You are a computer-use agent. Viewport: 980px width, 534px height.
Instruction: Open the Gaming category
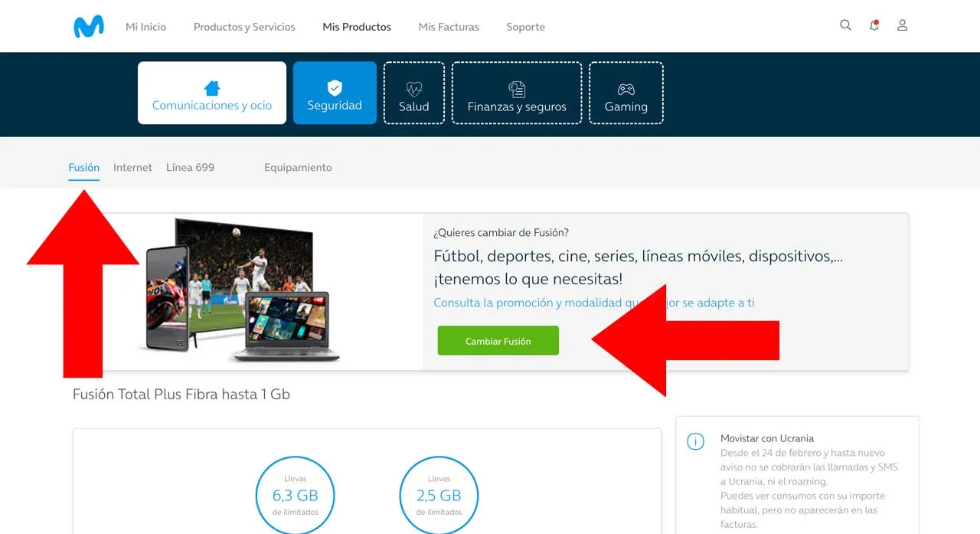click(x=626, y=93)
